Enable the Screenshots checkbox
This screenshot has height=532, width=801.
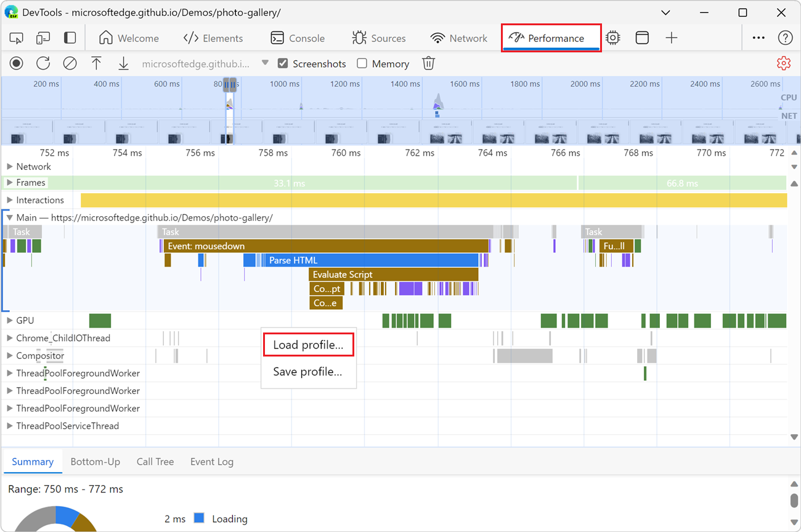tap(282, 63)
